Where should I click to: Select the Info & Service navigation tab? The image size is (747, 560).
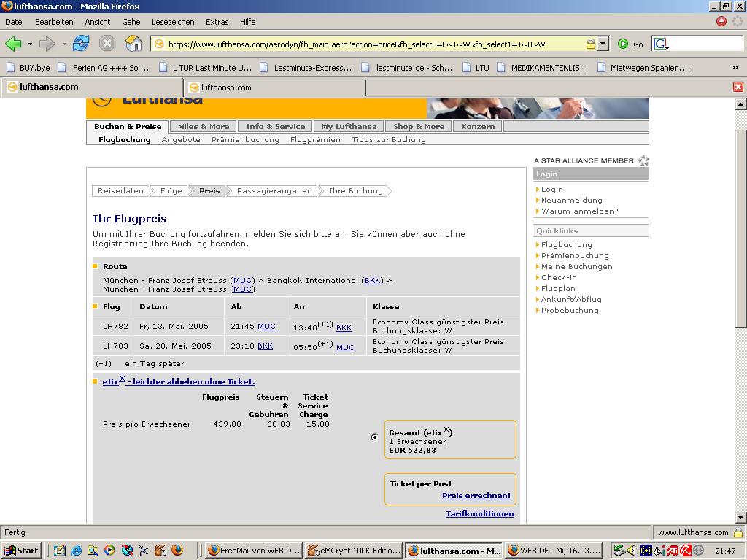(275, 127)
